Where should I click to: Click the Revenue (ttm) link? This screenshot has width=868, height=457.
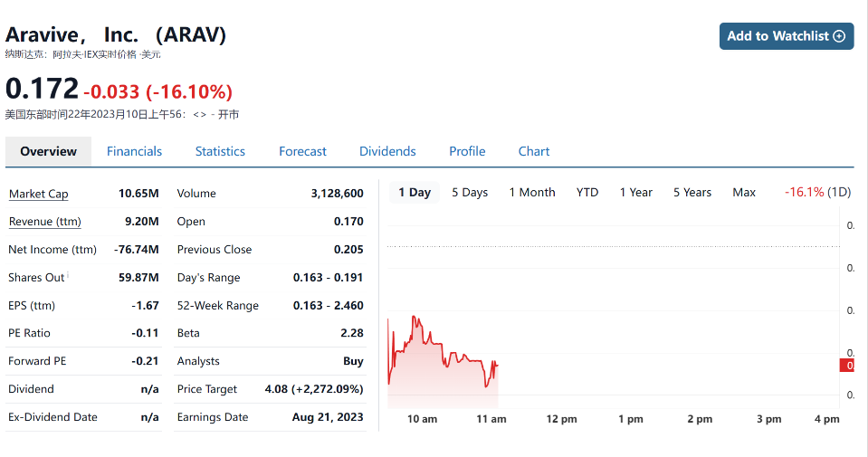coord(44,222)
